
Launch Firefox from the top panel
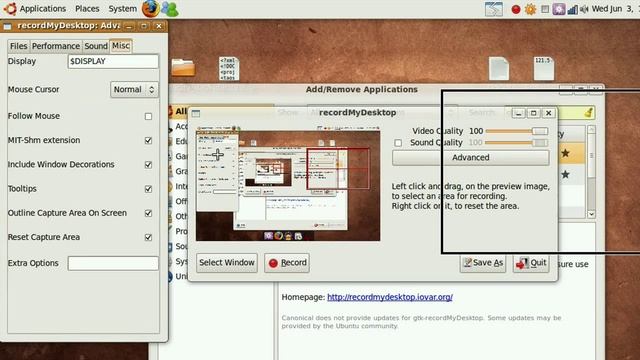click(150, 9)
